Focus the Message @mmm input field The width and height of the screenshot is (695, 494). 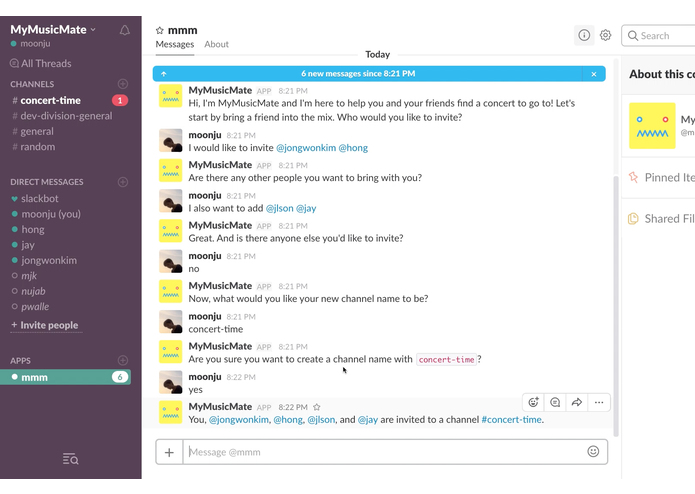[x=385, y=452]
